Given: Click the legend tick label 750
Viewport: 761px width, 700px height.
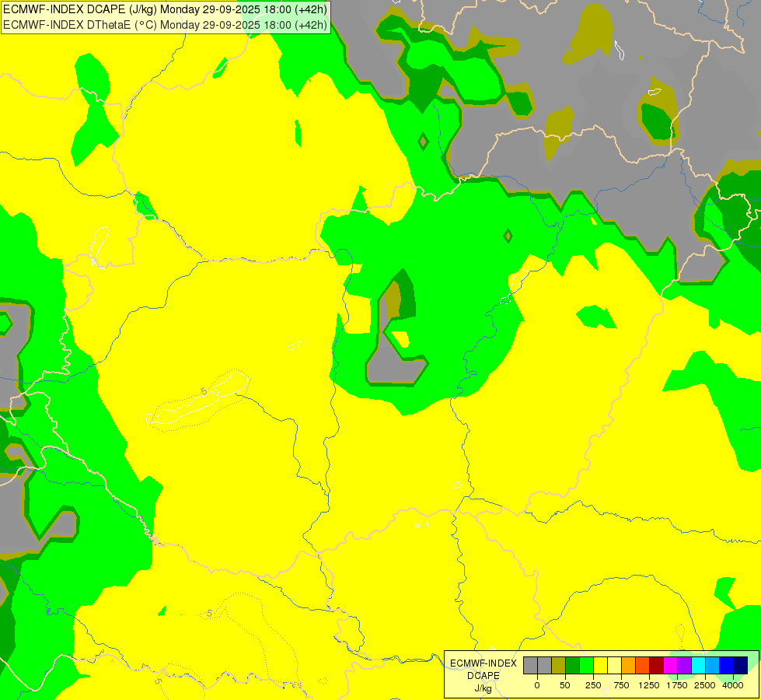Looking at the screenshot, I should click(621, 685).
